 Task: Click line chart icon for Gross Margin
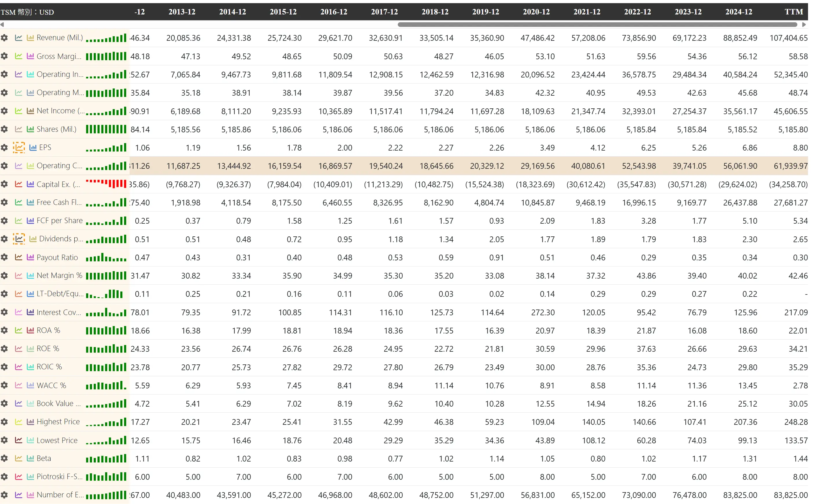[x=19, y=56]
